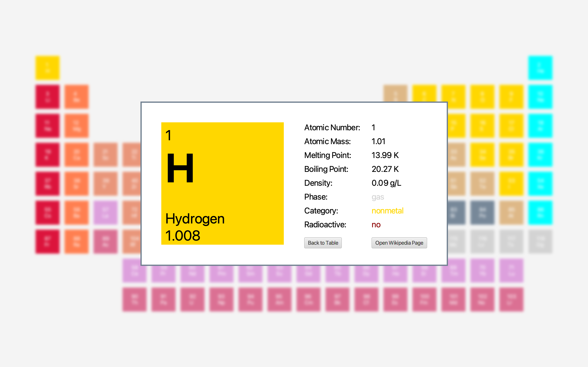Click the blurred slate-grey Polonium tile
Viewport: 588px width, 367px height.
(482, 213)
